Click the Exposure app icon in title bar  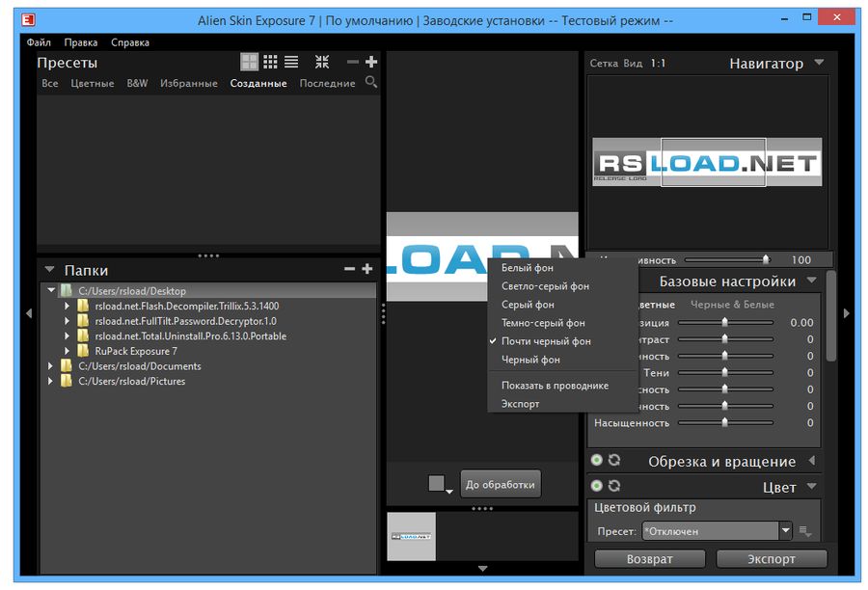[x=28, y=20]
